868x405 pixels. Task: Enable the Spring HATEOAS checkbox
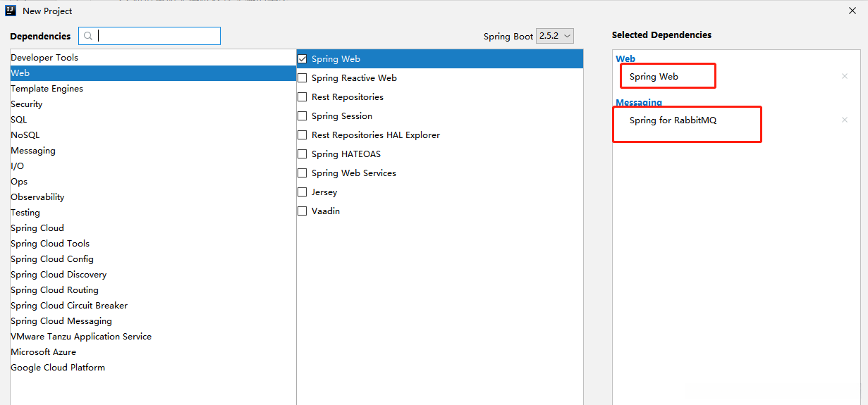[x=302, y=154]
